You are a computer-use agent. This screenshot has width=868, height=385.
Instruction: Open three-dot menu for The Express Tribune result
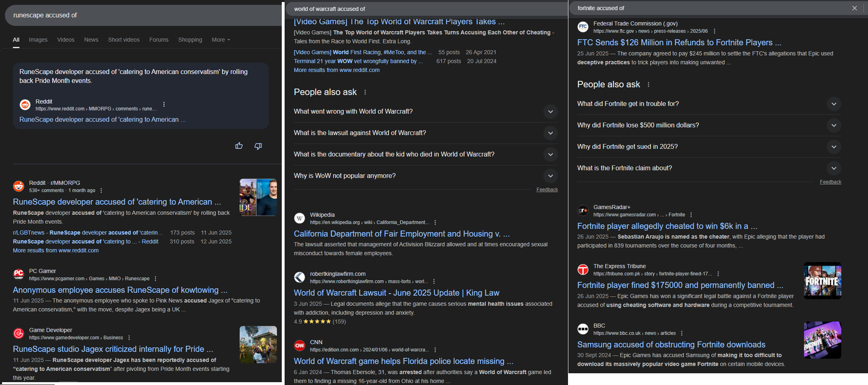point(718,274)
